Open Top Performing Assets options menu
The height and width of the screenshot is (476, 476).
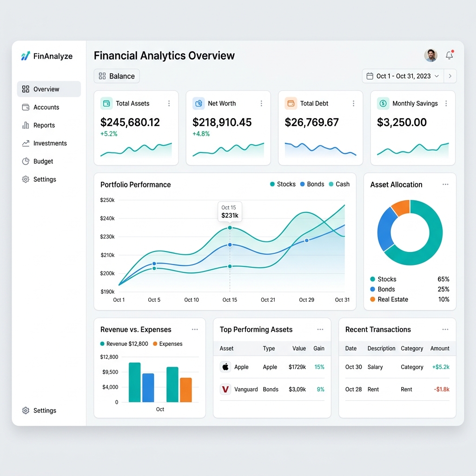pyautogui.click(x=320, y=330)
